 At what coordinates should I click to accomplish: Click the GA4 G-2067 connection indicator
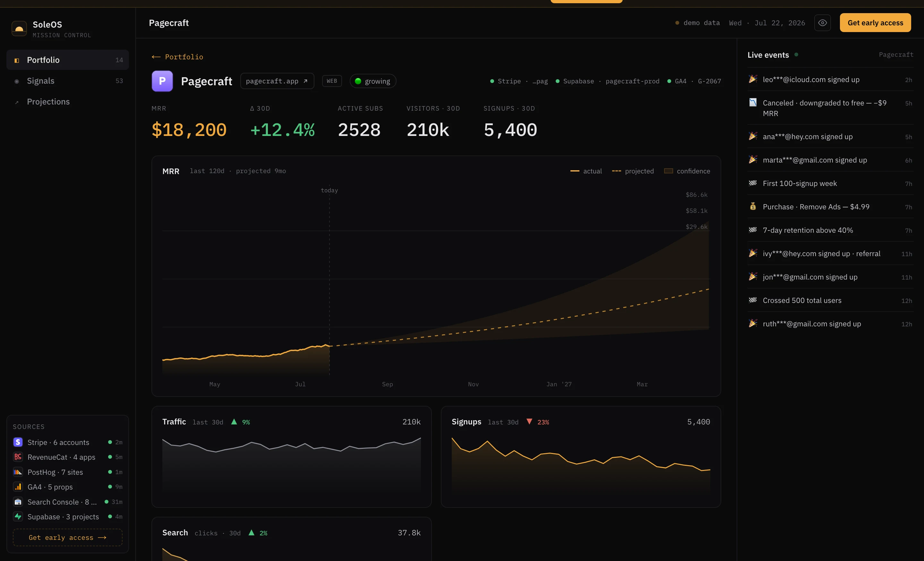pos(694,81)
